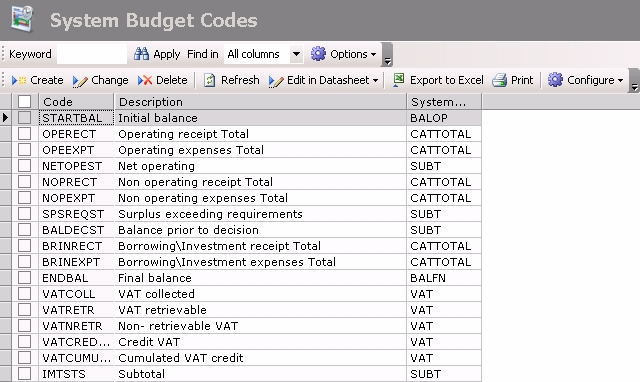Toggle the select-all checkbox in header
This screenshot has height=382, width=640.
click(x=24, y=102)
